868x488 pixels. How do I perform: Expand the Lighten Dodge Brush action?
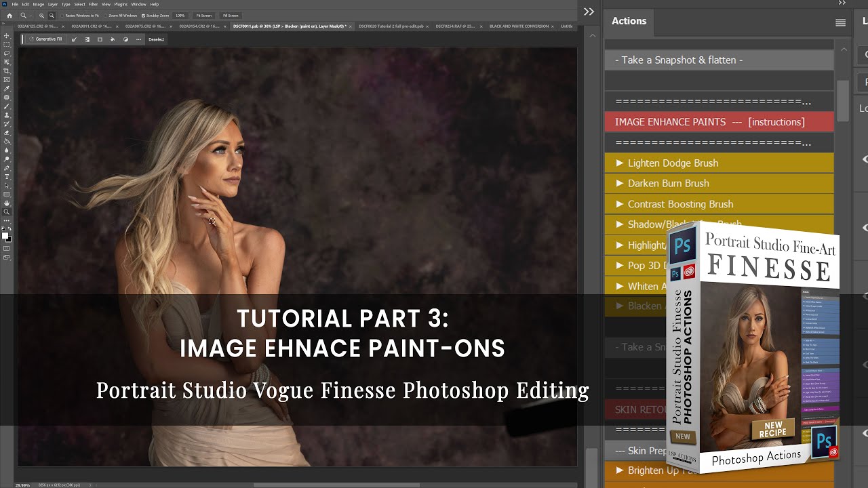pyautogui.click(x=619, y=163)
